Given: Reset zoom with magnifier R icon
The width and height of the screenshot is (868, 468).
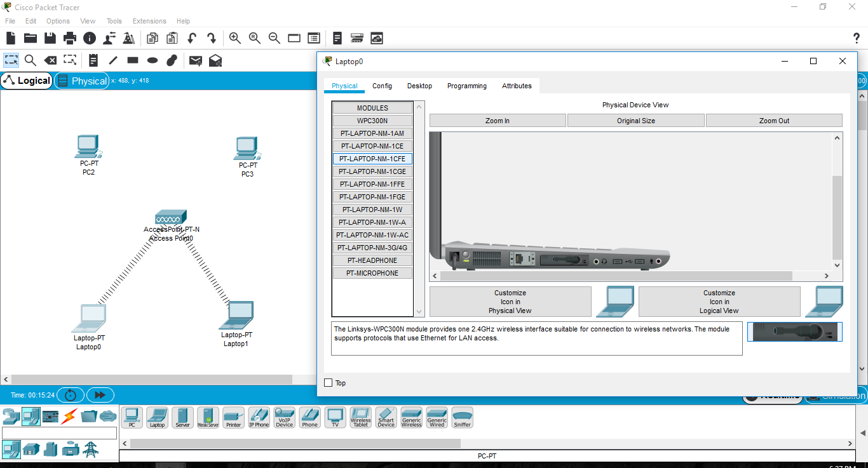Looking at the screenshot, I should (x=255, y=38).
